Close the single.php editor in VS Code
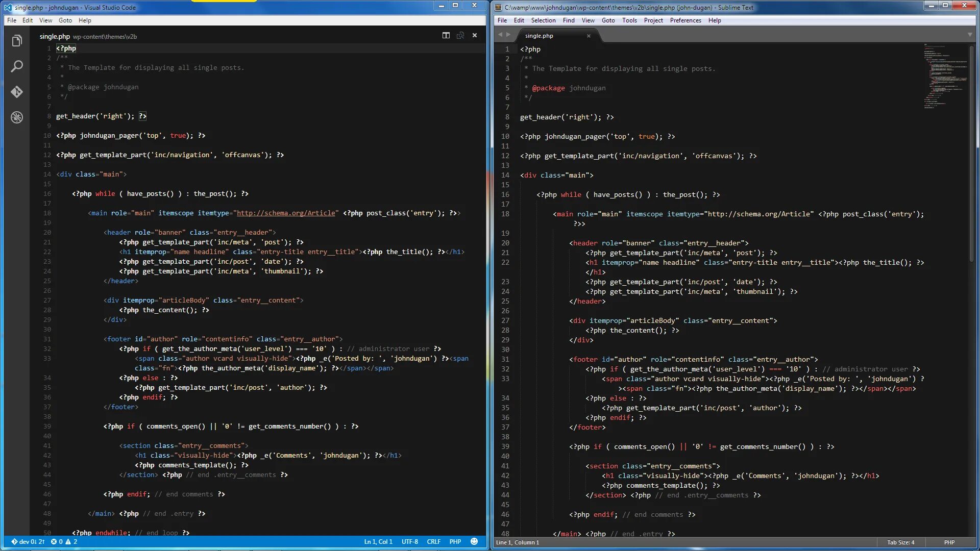The width and height of the screenshot is (980, 551). (475, 35)
